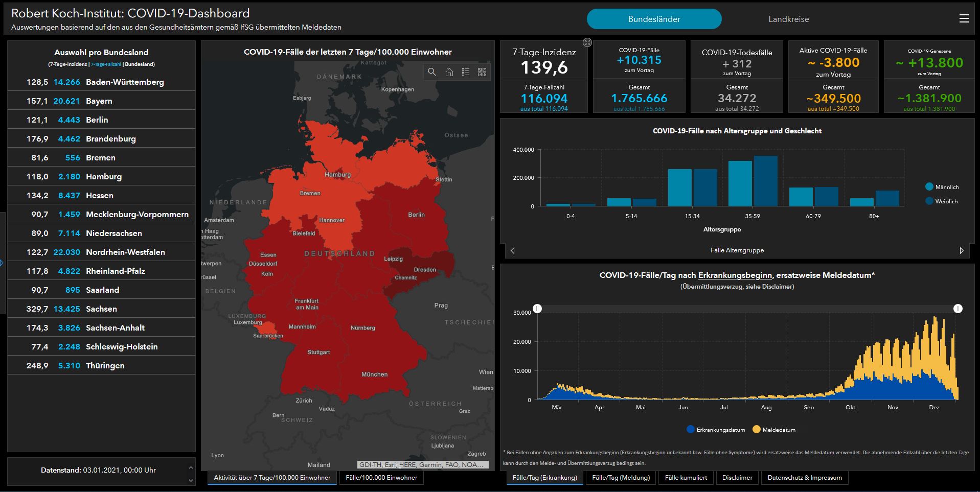
Task: Select the Bundesländer view button
Action: pos(654,19)
